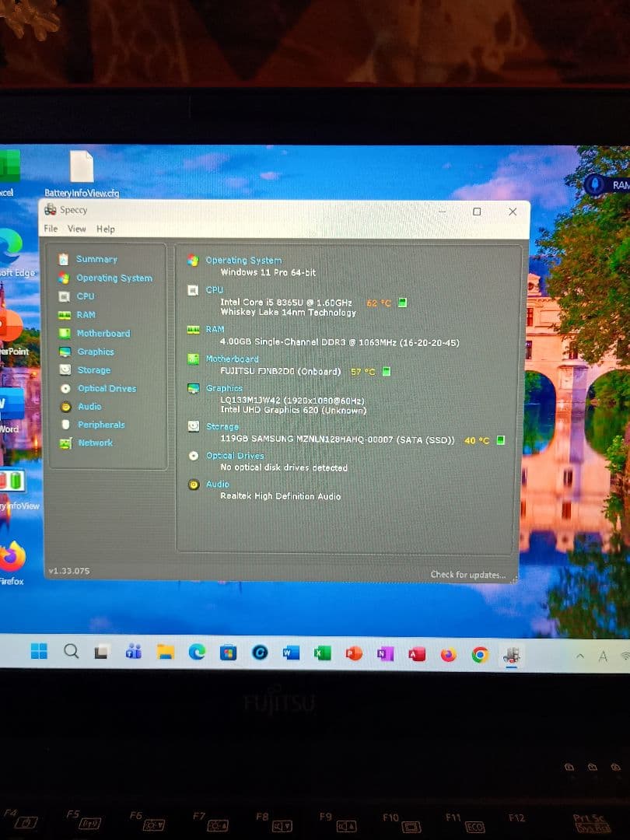This screenshot has width=630, height=840.
Task: Click the 57 °C motherboard temperature value
Action: (x=362, y=372)
